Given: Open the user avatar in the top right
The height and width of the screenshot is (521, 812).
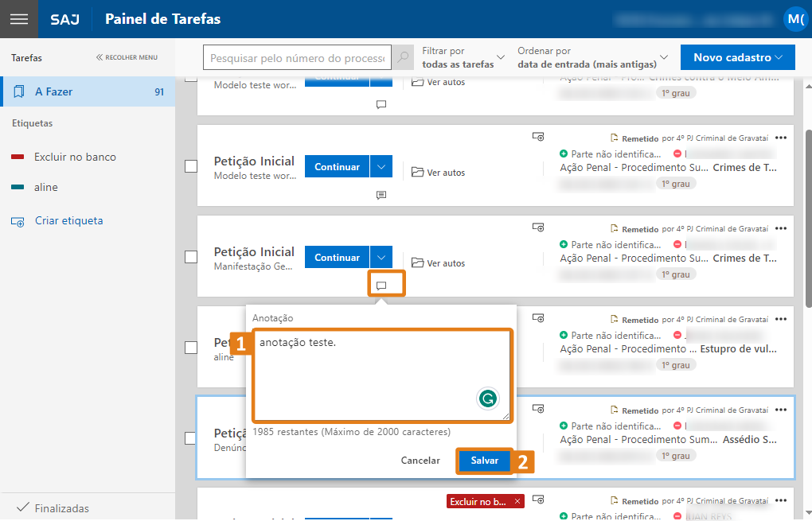Looking at the screenshot, I should point(794,19).
